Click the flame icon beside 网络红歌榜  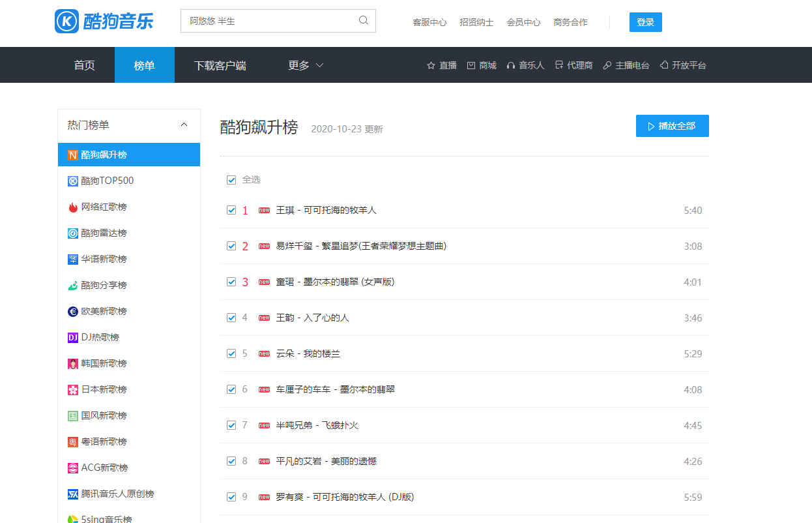point(74,207)
